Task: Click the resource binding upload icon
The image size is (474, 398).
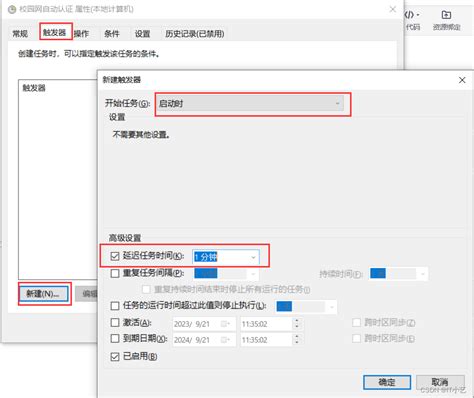Action: coord(446,15)
